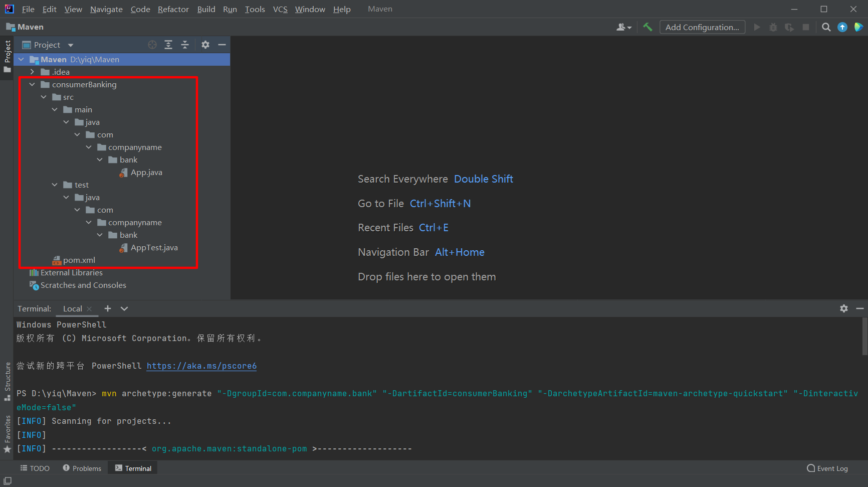Image resolution: width=868 pixels, height=487 pixels.
Task: Collapse the test folder
Action: coord(55,185)
